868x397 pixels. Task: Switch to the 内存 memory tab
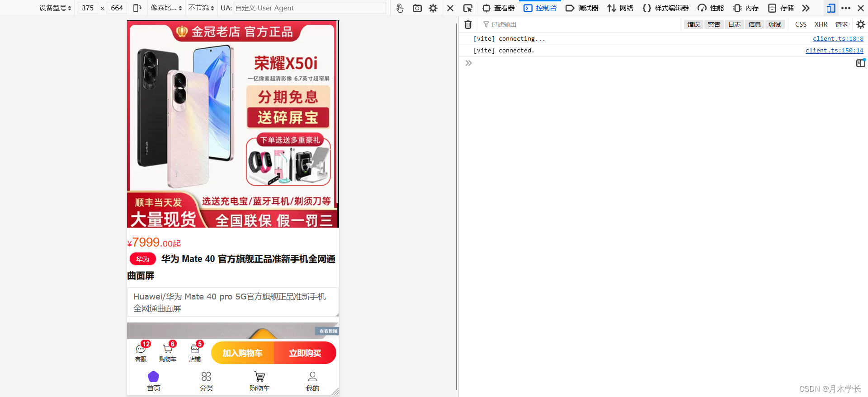[x=746, y=8]
